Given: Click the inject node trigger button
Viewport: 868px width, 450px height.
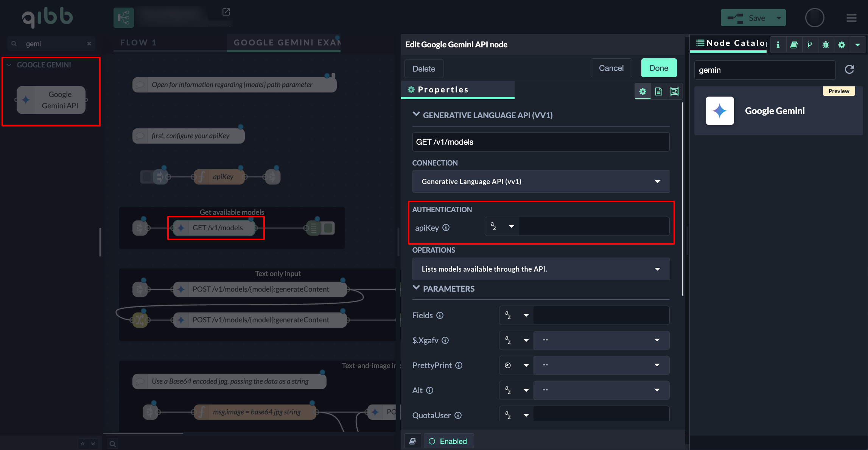Looking at the screenshot, I should [146, 177].
